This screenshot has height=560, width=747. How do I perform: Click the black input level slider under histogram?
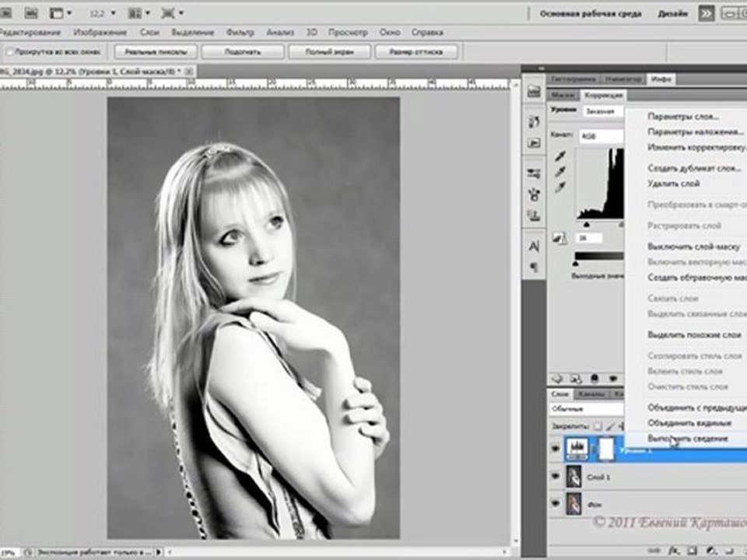[587, 224]
